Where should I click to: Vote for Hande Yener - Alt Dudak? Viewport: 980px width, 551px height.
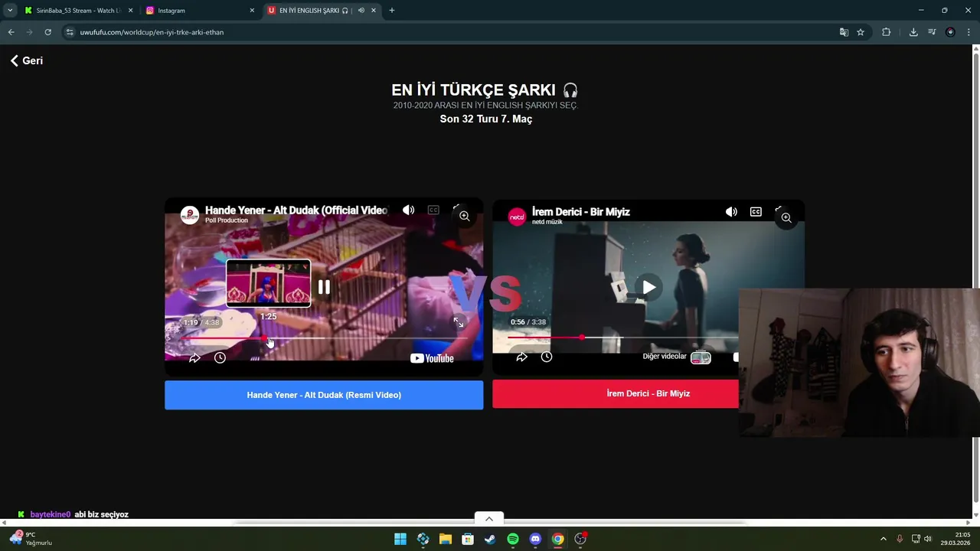click(324, 395)
